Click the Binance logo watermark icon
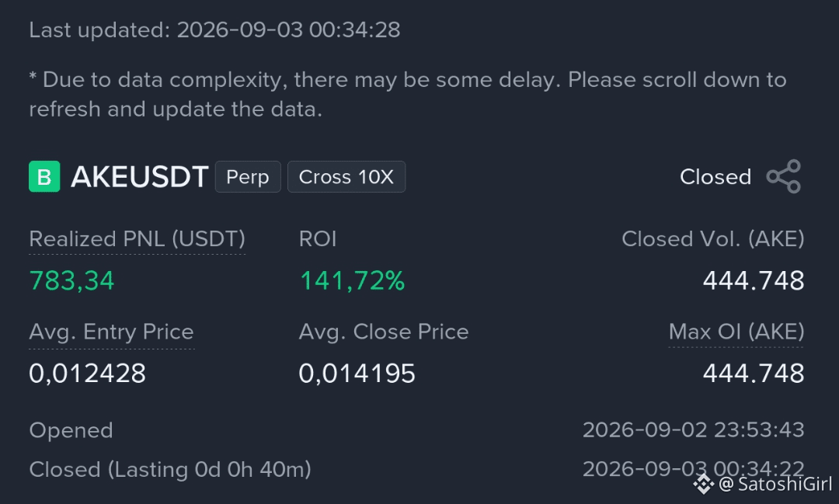 click(x=703, y=485)
